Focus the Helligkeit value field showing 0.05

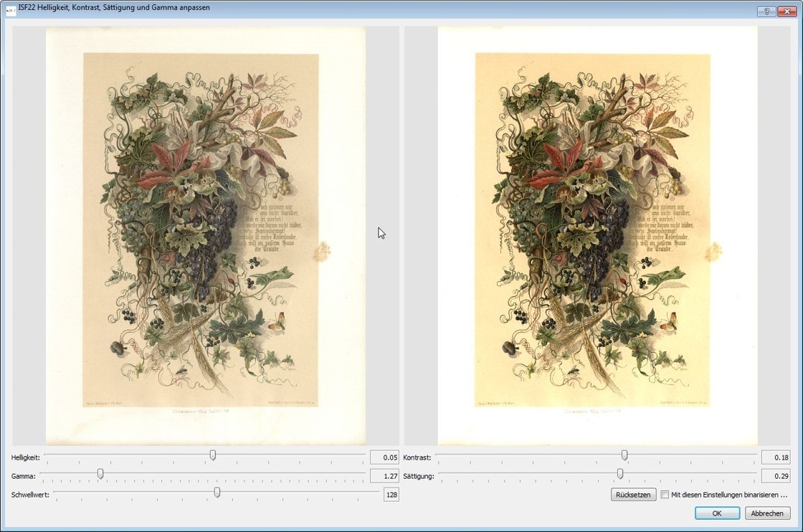(x=384, y=457)
